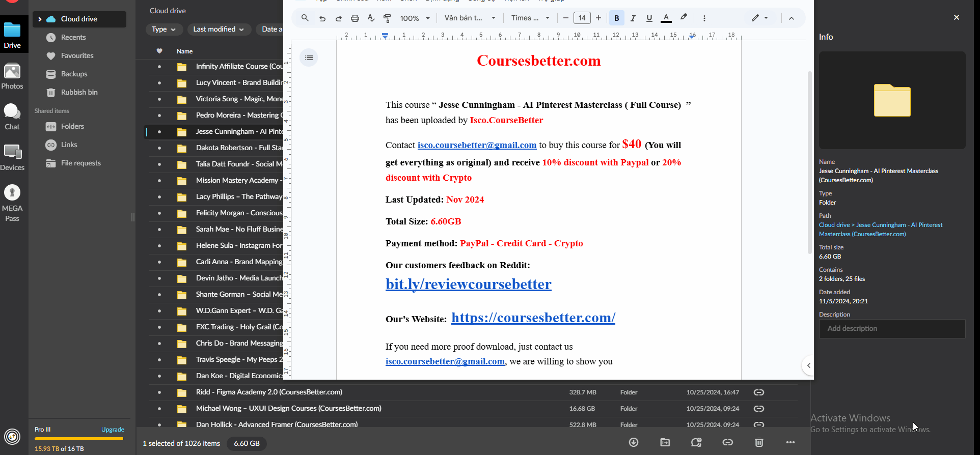Toggle bold formatting
Image resolution: width=980 pixels, height=455 pixels.
tap(616, 18)
